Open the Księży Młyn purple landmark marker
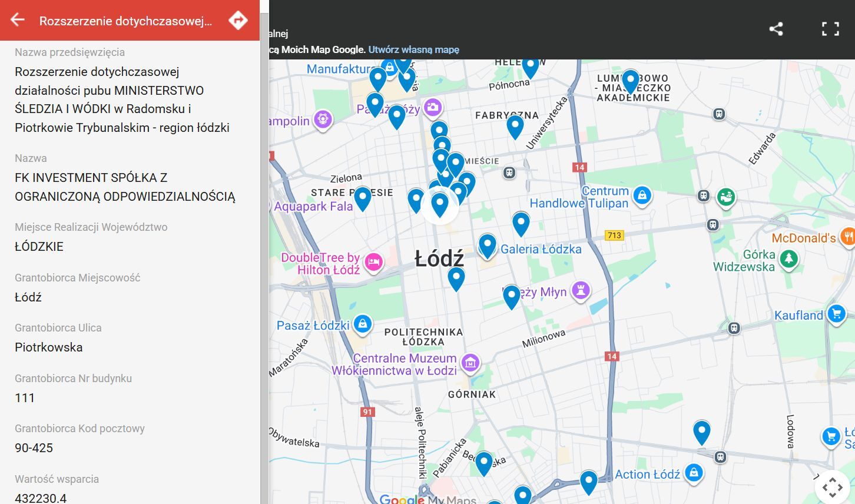 point(581,290)
